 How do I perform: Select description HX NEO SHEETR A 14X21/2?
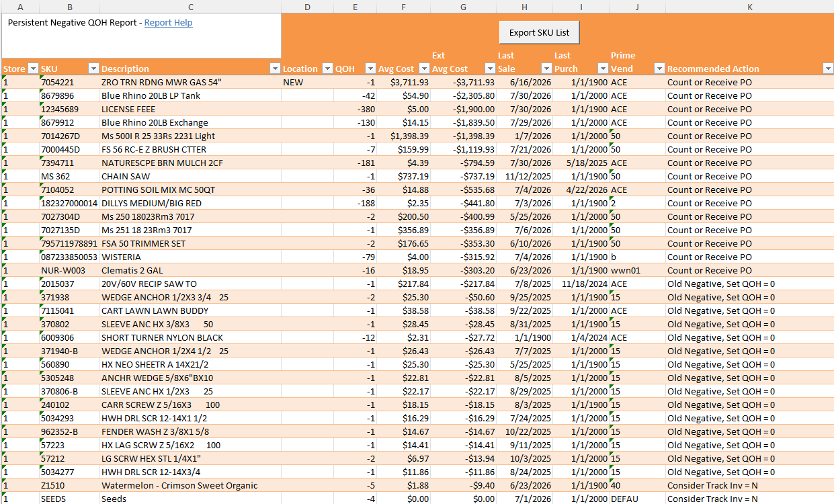tap(190, 364)
